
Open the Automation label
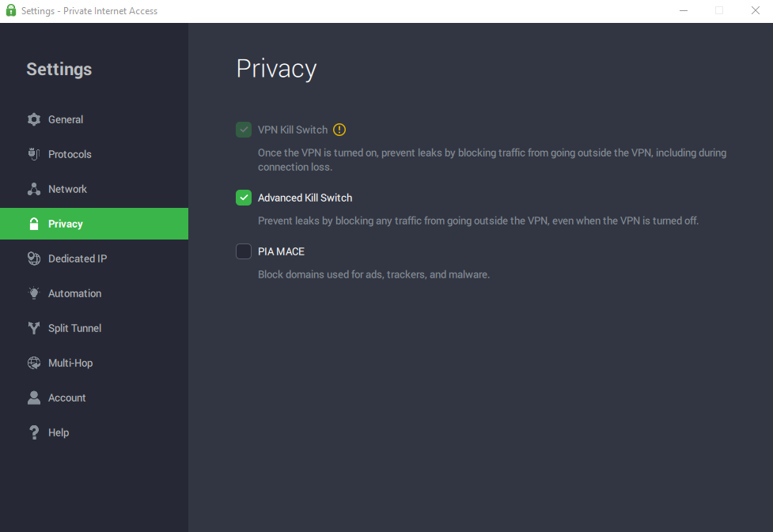[x=75, y=293]
